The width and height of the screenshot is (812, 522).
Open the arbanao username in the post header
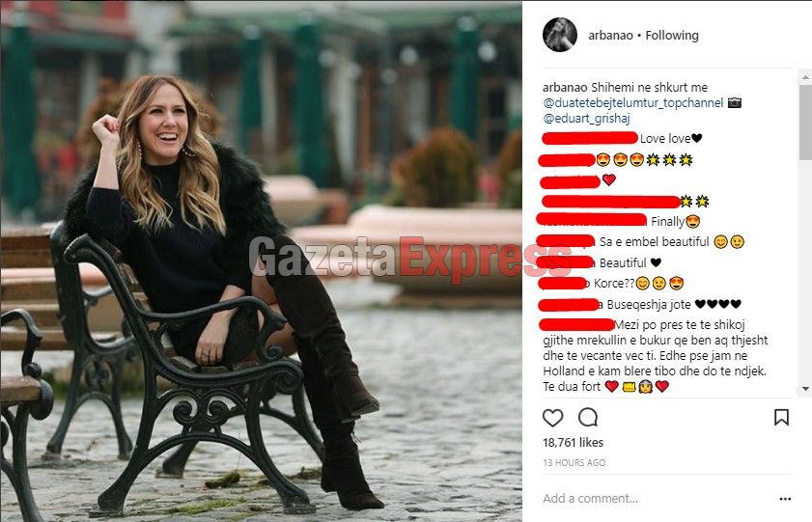point(610,35)
